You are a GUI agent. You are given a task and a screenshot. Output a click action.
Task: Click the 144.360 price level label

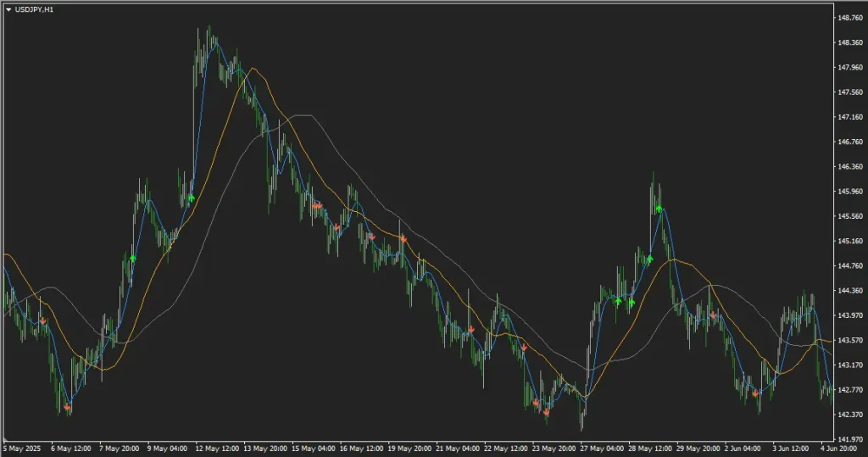coord(850,291)
